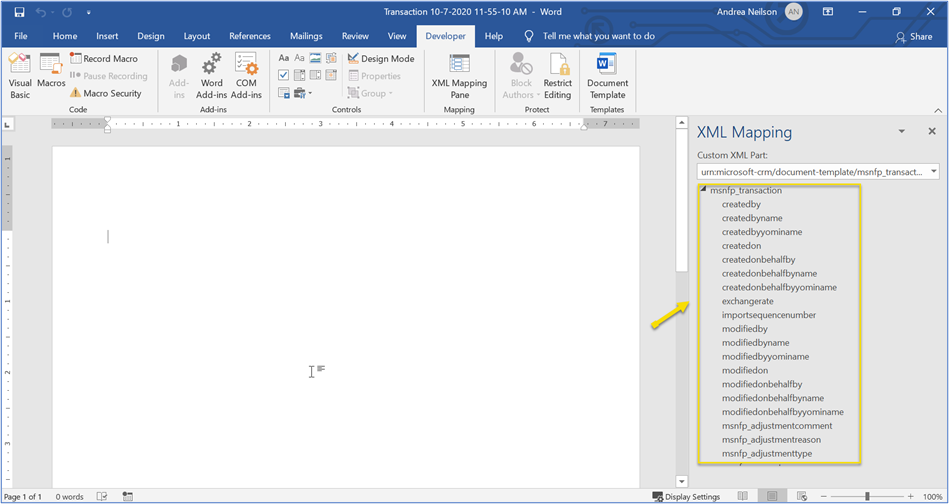Switch to Read Mode view
Screen dimensions: 949x504
coord(743,496)
